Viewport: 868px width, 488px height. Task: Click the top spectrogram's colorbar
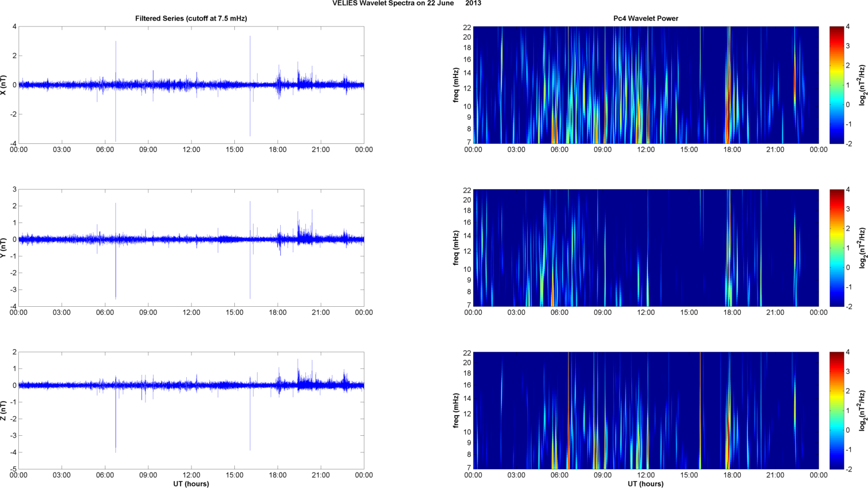(836, 85)
